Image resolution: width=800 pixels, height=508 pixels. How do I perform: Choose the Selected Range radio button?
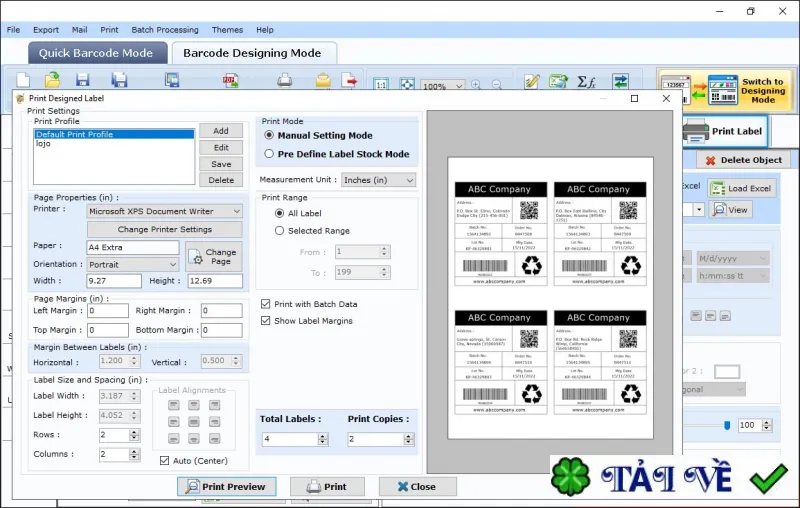[x=279, y=231]
